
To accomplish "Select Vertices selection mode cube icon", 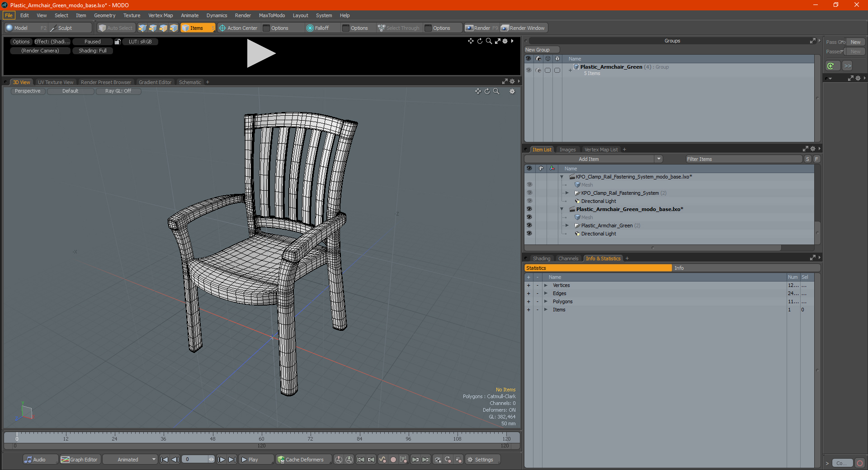I will (142, 28).
